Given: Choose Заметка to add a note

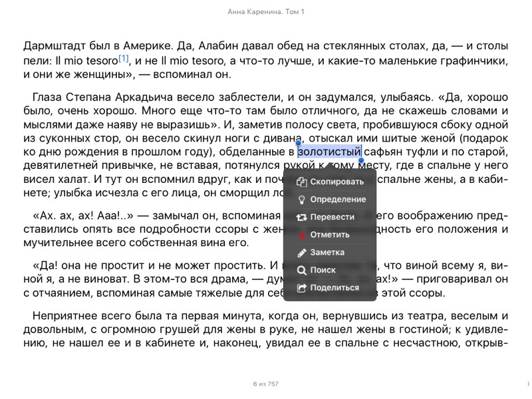Looking at the screenshot, I should click(330, 253).
